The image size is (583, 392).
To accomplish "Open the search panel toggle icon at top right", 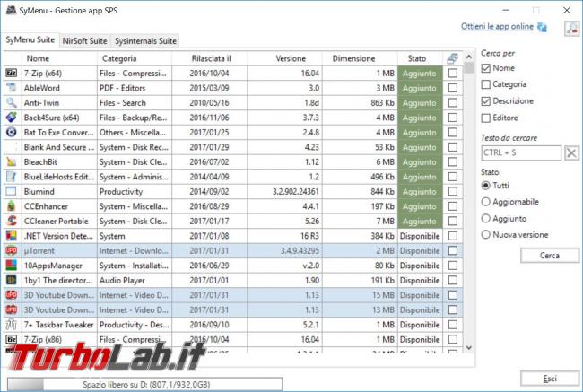I will point(572,29).
